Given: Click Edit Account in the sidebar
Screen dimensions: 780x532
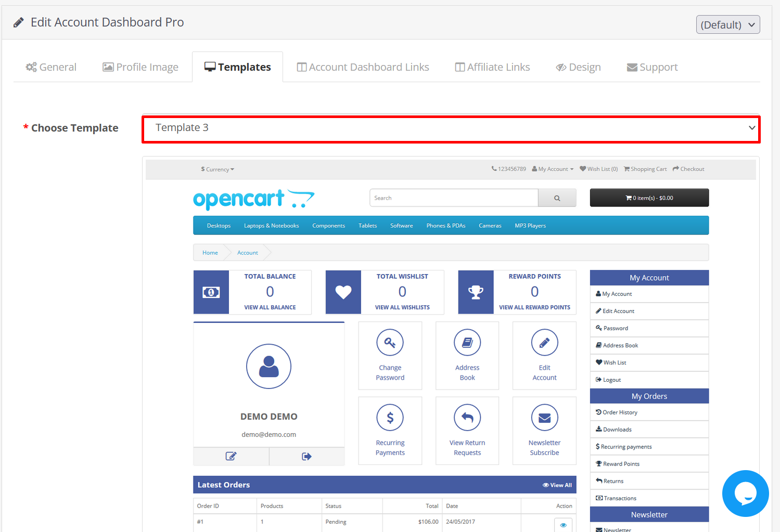Looking at the screenshot, I should coord(649,311).
